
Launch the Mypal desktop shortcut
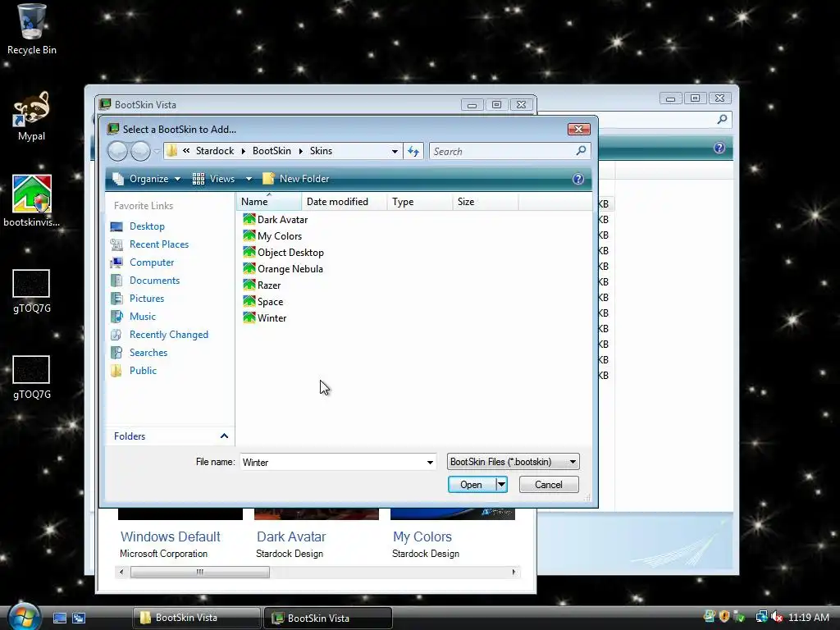[x=31, y=116]
